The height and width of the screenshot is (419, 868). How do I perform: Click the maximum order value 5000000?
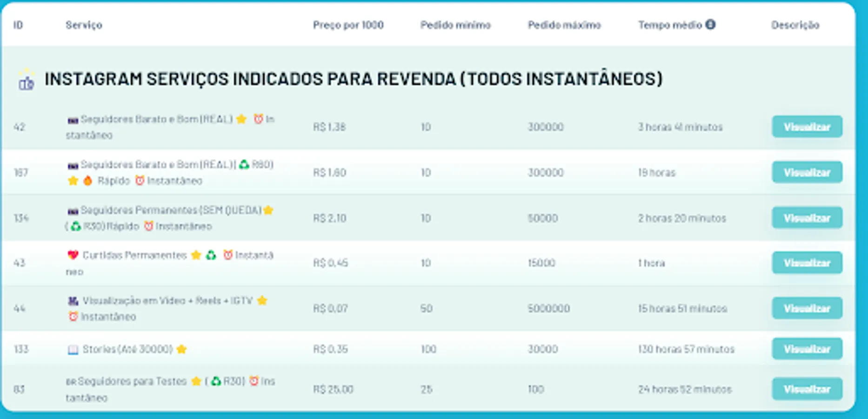pyautogui.click(x=549, y=309)
